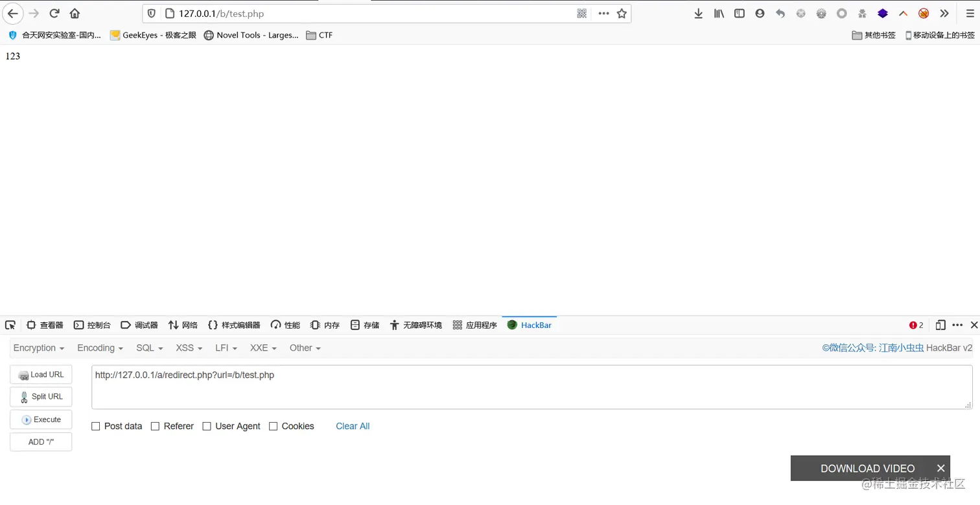Click the orange blocked extension icon
This screenshot has width=980, height=505.
point(924,13)
